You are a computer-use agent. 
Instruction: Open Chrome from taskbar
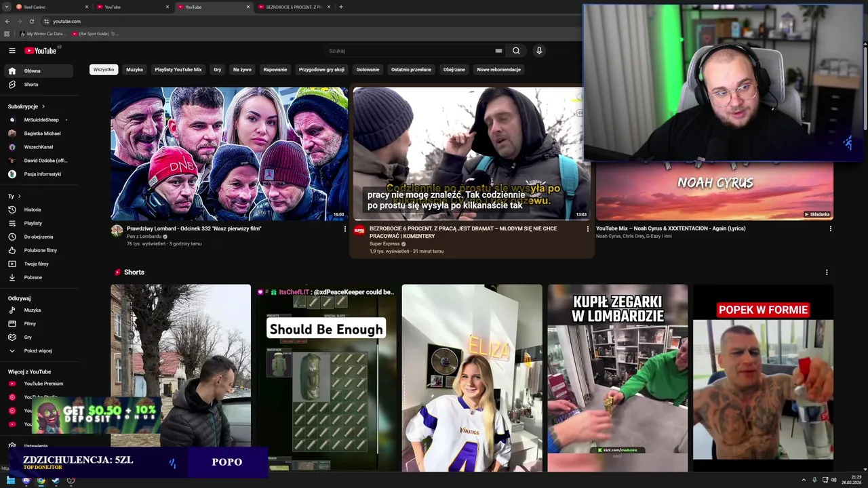coord(41,481)
